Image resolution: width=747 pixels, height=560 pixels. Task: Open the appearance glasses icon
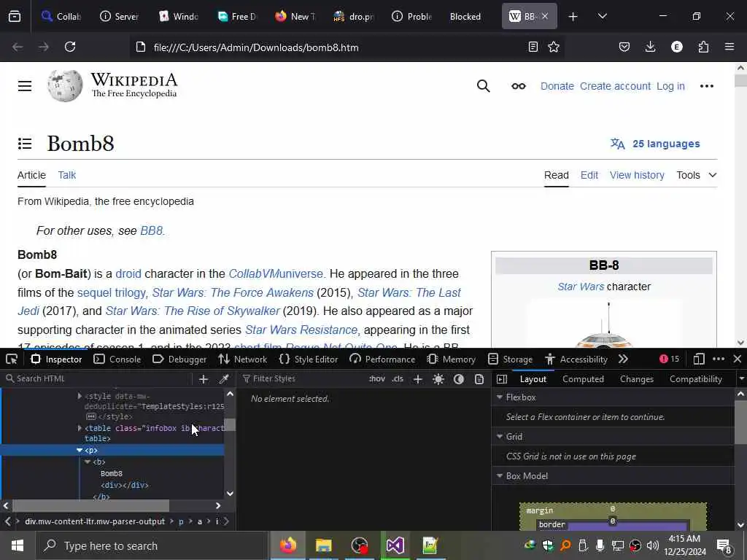click(519, 86)
